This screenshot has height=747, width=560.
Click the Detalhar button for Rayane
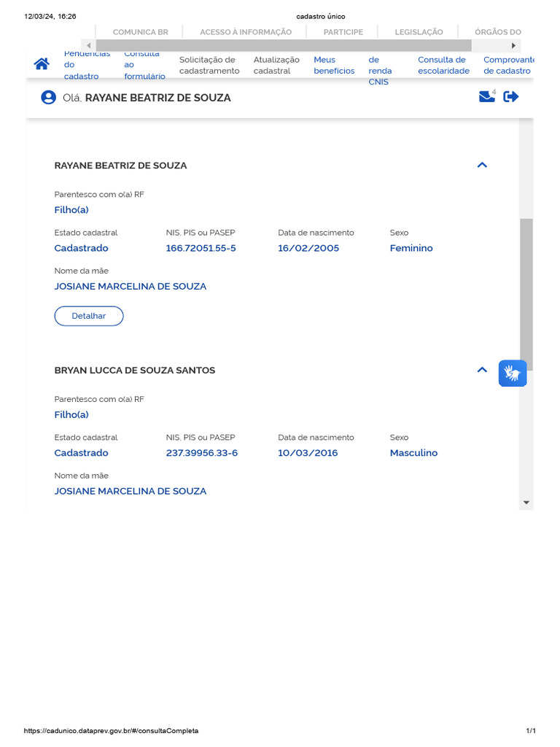pos(88,316)
